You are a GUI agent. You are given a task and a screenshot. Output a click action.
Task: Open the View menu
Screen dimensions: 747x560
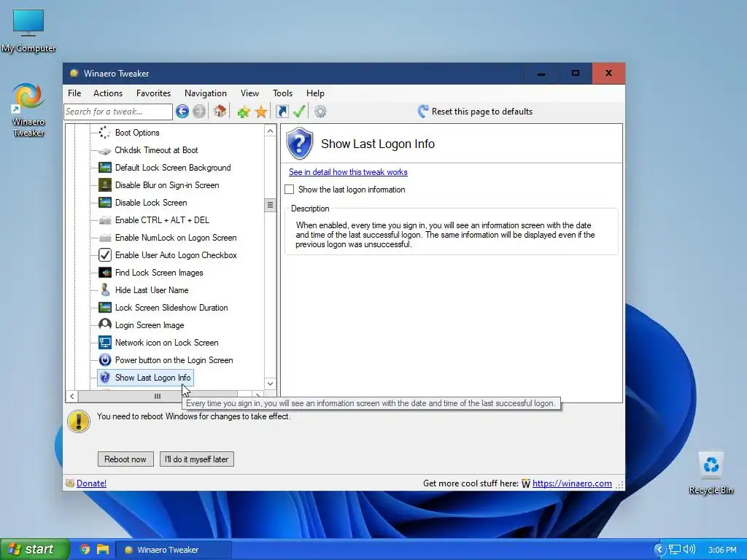(249, 93)
